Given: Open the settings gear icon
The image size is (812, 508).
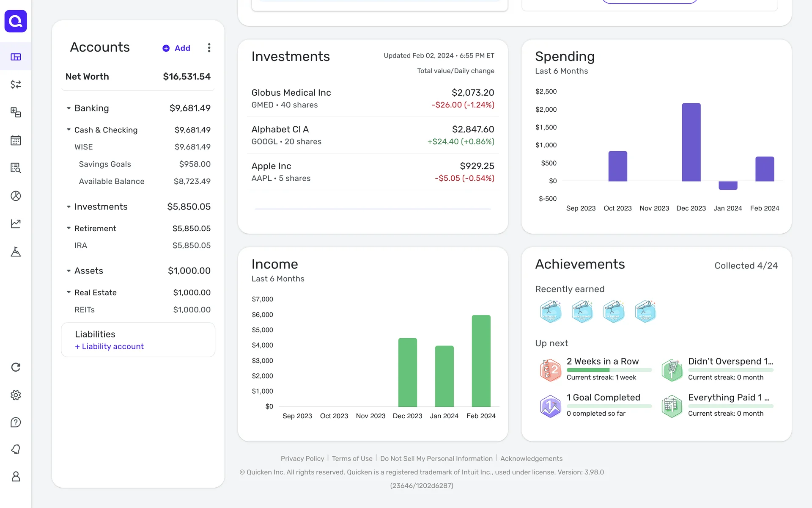Looking at the screenshot, I should 16,395.
